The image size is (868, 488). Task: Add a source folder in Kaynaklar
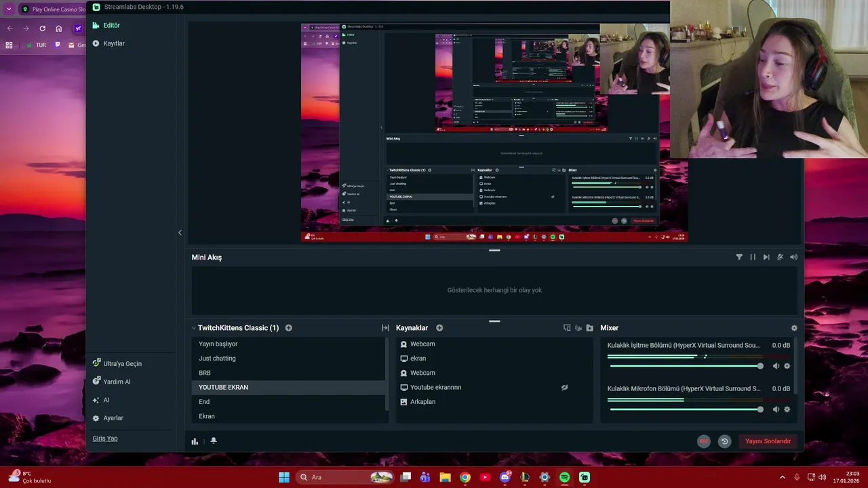pyautogui.click(x=589, y=327)
